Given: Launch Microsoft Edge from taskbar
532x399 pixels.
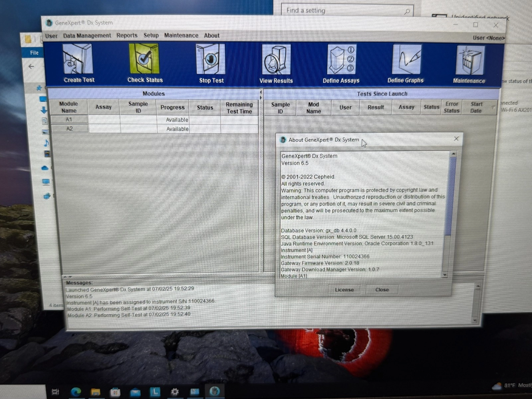Looking at the screenshot, I should point(76,392).
